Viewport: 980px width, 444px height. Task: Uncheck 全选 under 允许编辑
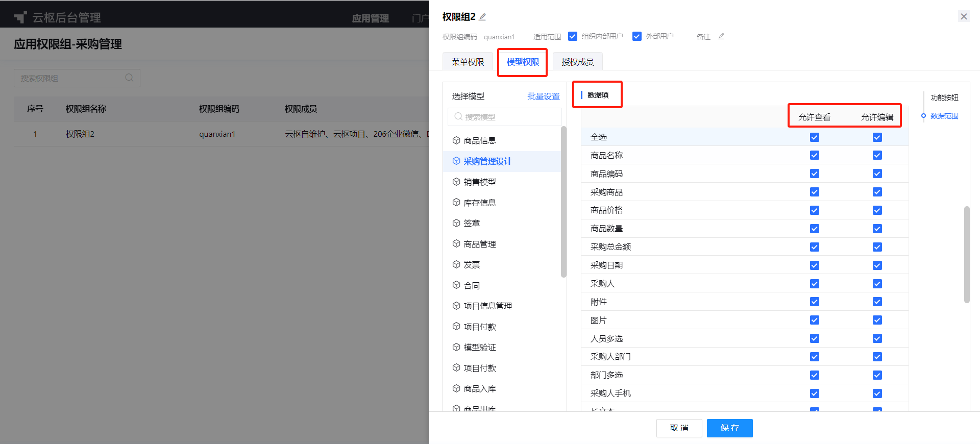(877, 137)
